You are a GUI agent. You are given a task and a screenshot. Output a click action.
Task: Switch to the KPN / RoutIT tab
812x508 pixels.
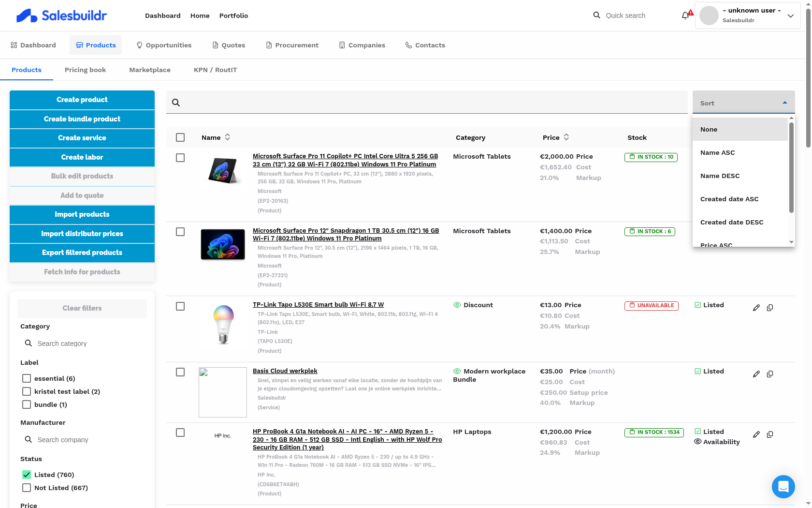216,70
